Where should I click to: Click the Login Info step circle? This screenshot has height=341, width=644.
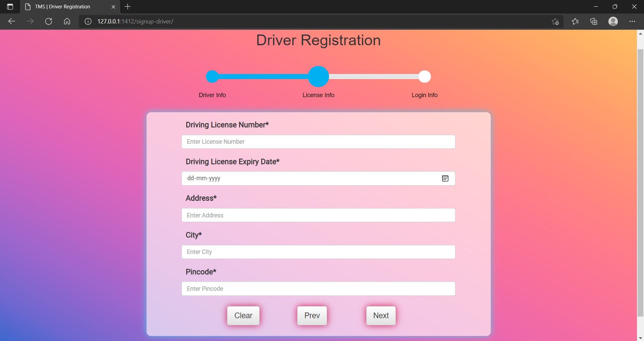pos(425,76)
